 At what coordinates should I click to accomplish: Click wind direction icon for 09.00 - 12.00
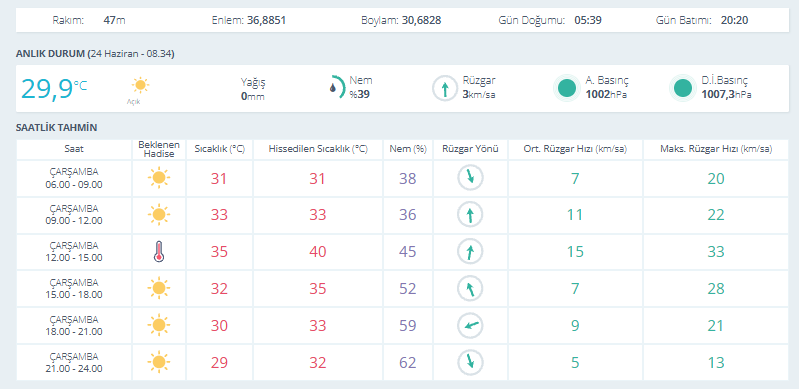click(470, 215)
